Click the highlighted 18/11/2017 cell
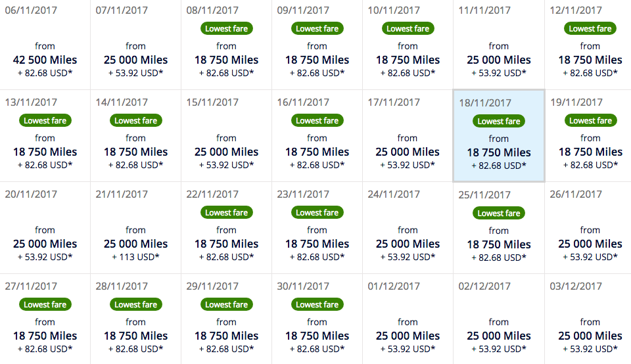This screenshot has height=364, width=631. coord(498,141)
